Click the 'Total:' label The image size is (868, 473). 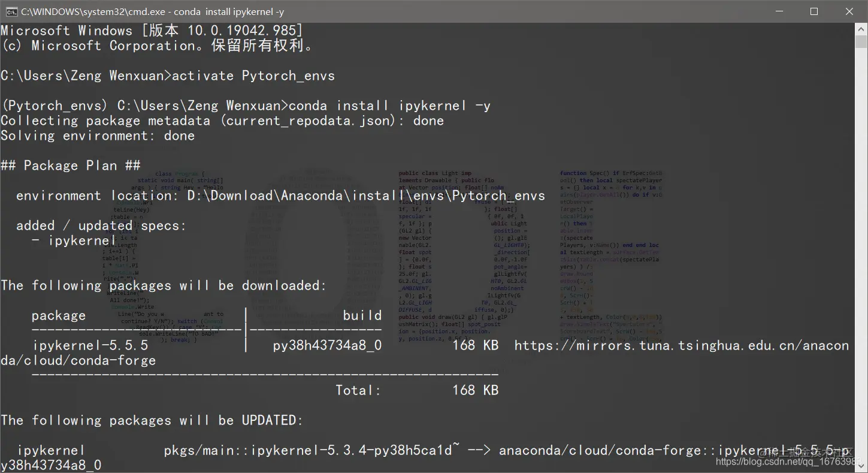tap(358, 390)
